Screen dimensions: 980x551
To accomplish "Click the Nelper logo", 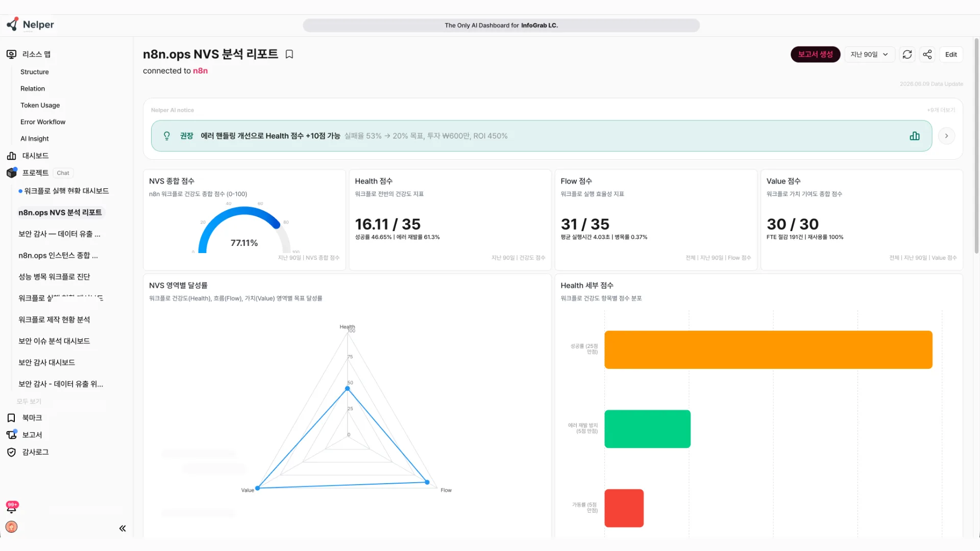I will (x=30, y=24).
